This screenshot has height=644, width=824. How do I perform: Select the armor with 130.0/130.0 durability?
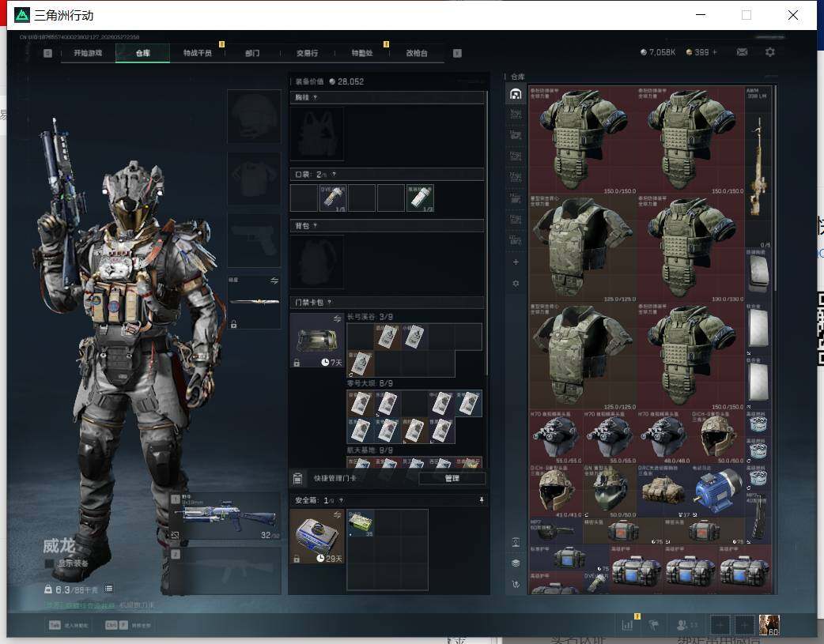pos(690,248)
